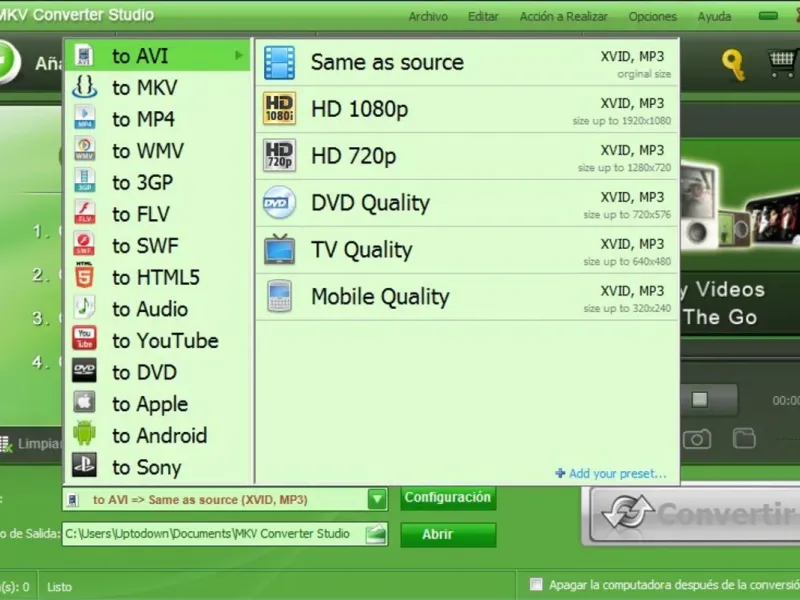Click the Abrir button
This screenshot has height=600, width=800.
pos(448,534)
